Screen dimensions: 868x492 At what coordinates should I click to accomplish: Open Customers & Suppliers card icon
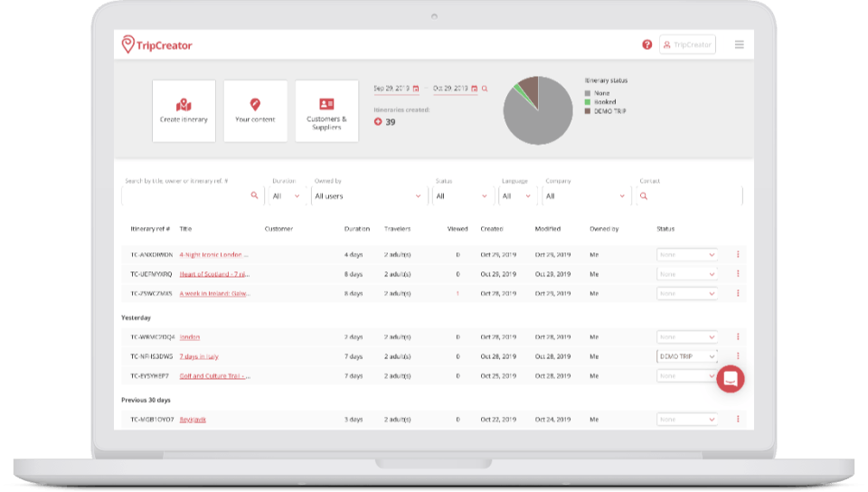point(326,103)
